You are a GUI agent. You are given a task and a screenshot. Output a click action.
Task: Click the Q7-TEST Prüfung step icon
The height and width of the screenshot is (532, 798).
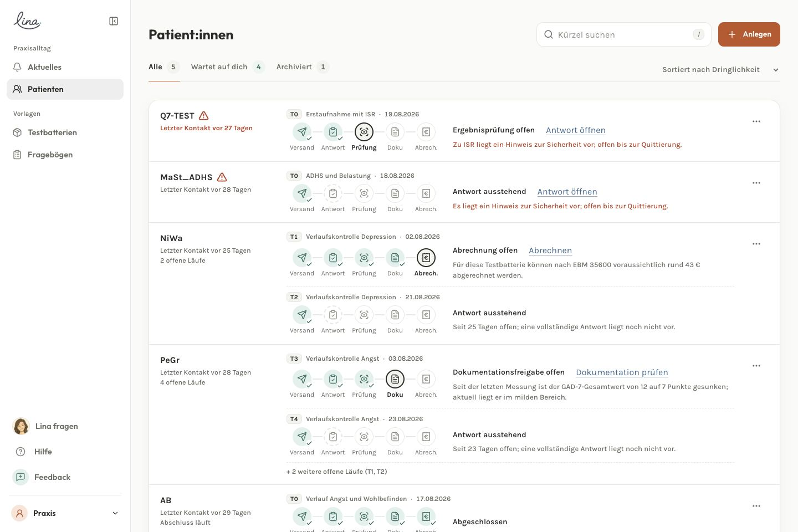click(x=364, y=132)
